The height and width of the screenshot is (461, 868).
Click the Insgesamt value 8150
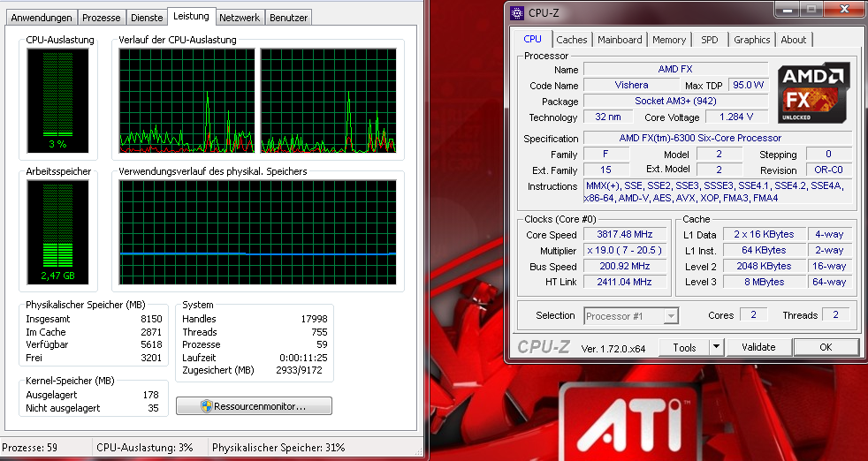(151, 319)
